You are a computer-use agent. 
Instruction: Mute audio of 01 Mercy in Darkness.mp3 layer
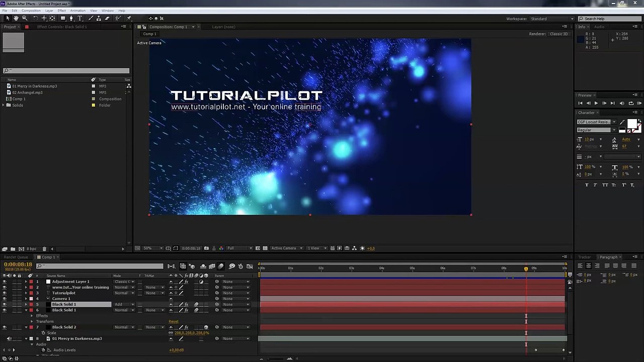(x=9, y=339)
